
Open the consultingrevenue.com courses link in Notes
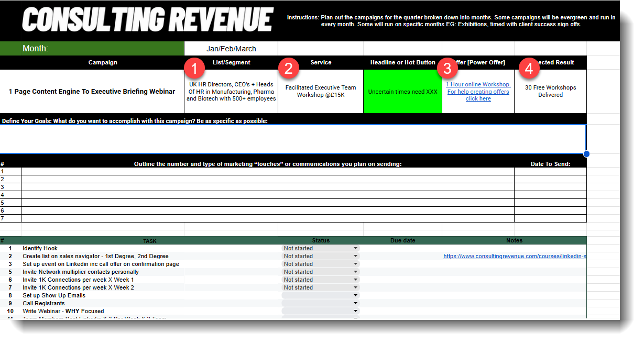515,256
